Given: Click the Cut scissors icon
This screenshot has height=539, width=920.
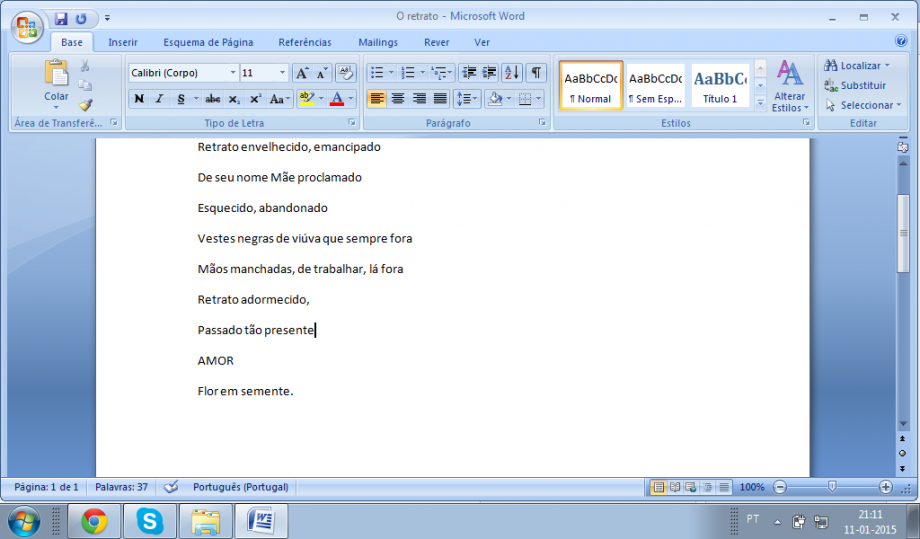Looking at the screenshot, I should [x=85, y=66].
